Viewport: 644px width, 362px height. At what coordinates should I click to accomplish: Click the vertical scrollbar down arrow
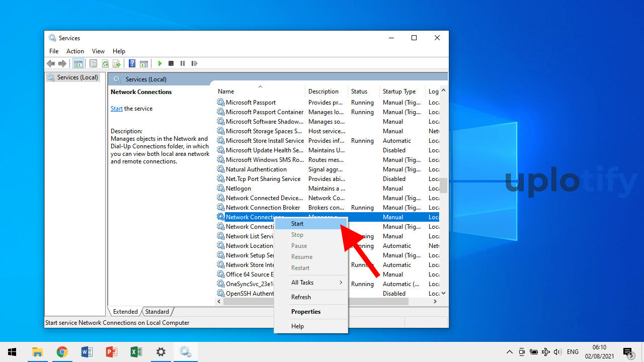point(443,293)
